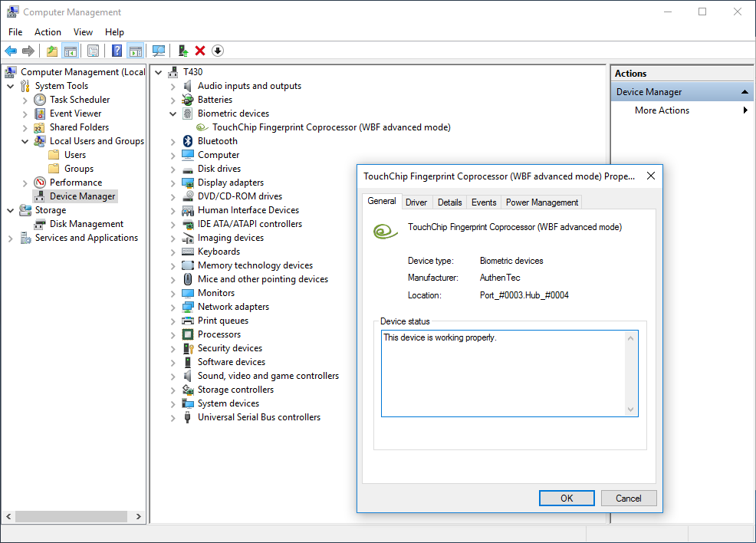Select Users under Local Users and Groups
Viewport: 756px width, 543px height.
[75, 155]
